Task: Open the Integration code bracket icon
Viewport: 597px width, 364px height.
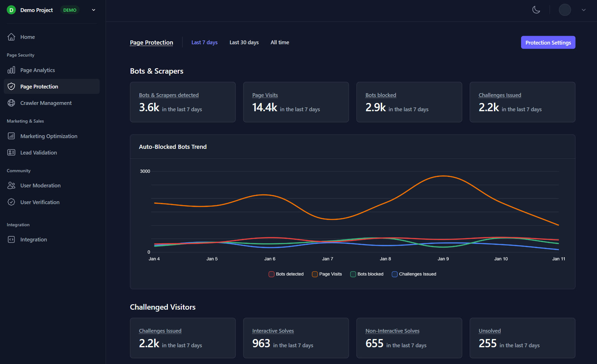Action: point(11,240)
